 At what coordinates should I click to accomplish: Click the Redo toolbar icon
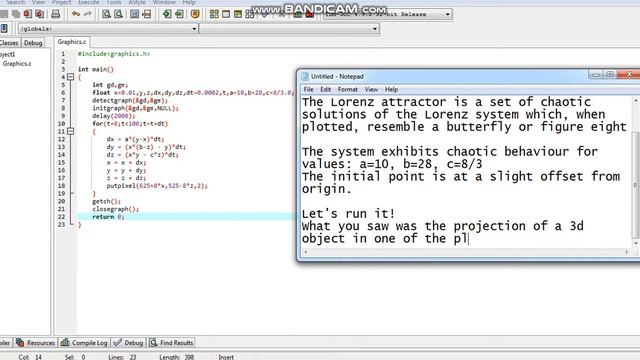(x=87, y=14)
